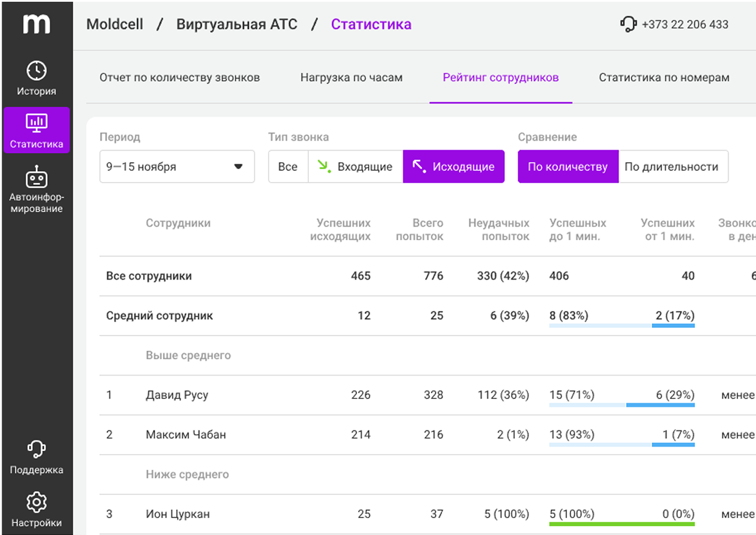
Task: Compare by "По длительности"
Action: click(672, 167)
